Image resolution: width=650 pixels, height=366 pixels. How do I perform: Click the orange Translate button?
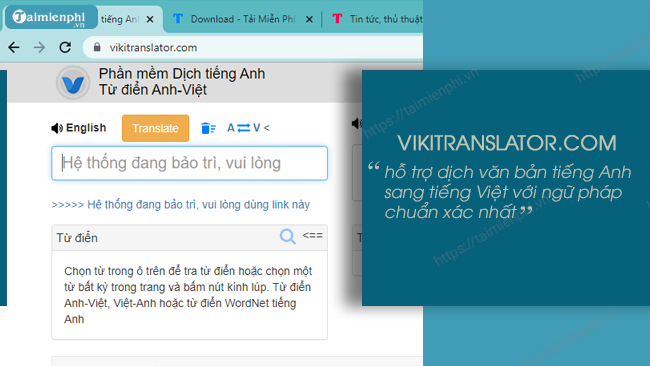(155, 128)
